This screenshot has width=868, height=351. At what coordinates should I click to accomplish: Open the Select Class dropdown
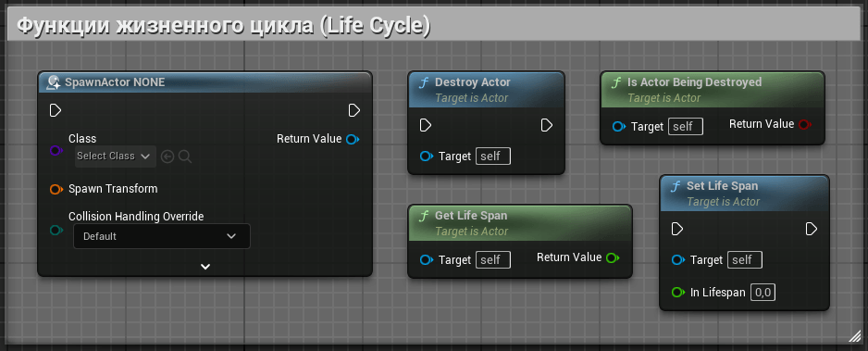[x=115, y=157]
